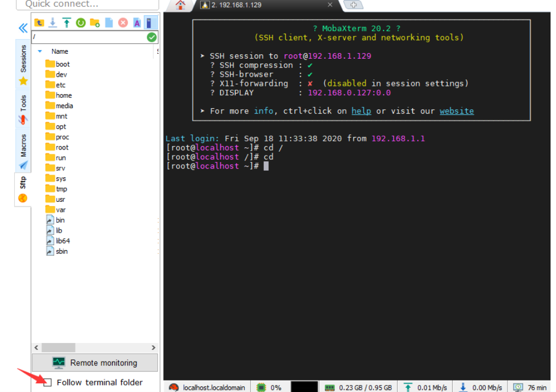Collapse the sidebar with double chevron

(23, 28)
